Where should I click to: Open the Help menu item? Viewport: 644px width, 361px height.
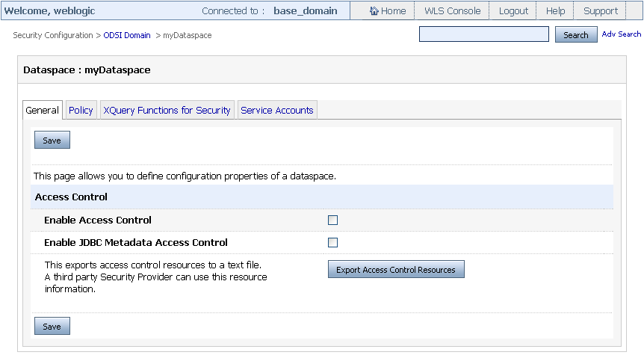pos(555,11)
